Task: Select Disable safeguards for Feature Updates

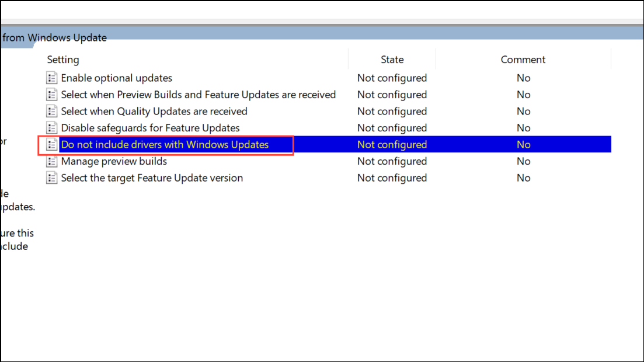Action: (150, 128)
